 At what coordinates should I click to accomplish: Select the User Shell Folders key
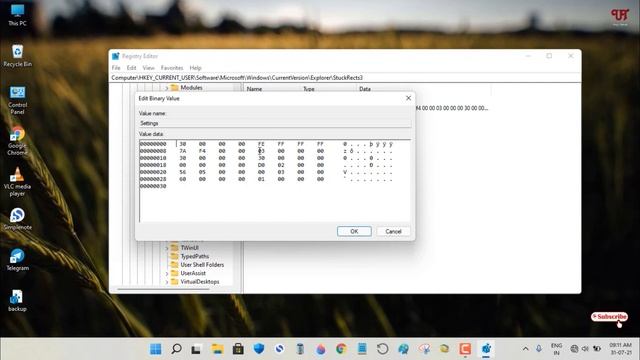point(202,265)
